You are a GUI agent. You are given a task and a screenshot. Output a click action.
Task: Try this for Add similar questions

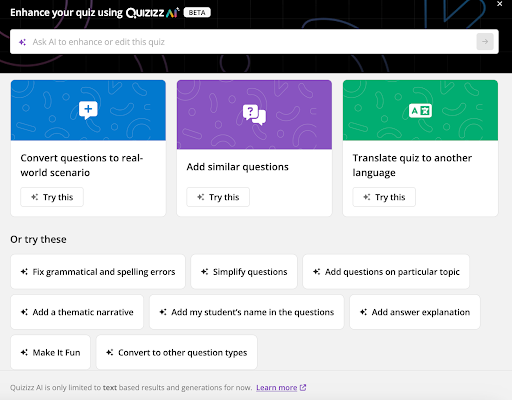[218, 197]
